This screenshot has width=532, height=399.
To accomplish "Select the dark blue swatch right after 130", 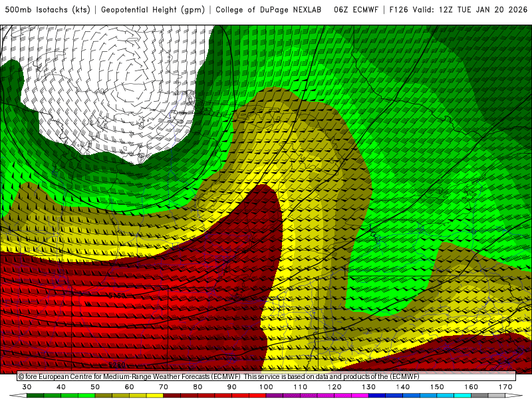I will [x=377, y=396].
